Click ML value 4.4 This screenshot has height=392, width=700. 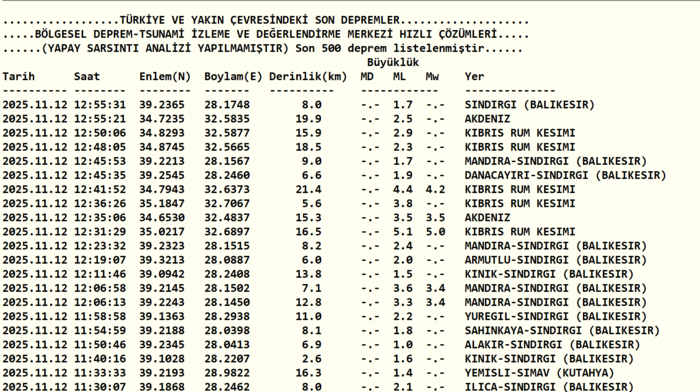pyautogui.click(x=403, y=189)
